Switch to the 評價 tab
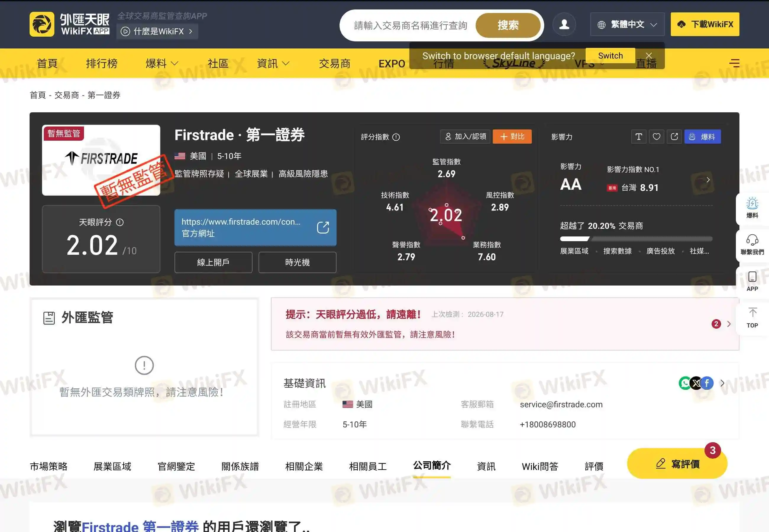The width and height of the screenshot is (769, 532). point(594,466)
